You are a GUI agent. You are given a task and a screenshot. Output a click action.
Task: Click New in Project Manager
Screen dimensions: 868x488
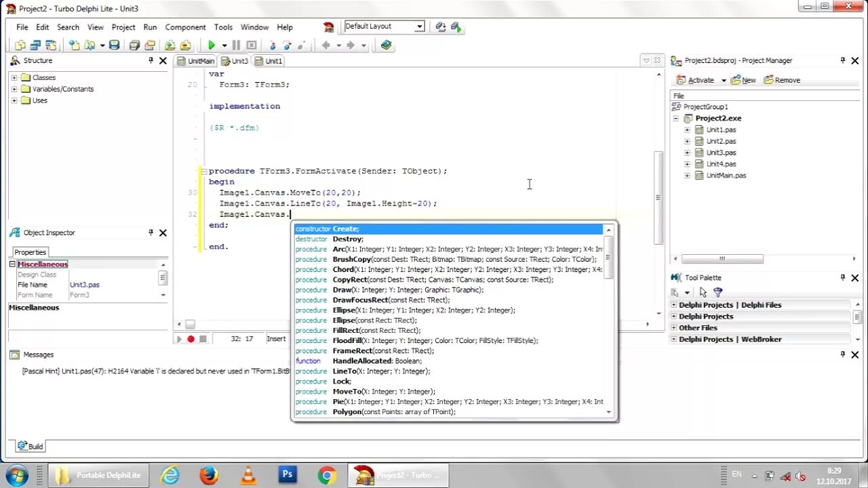point(743,80)
